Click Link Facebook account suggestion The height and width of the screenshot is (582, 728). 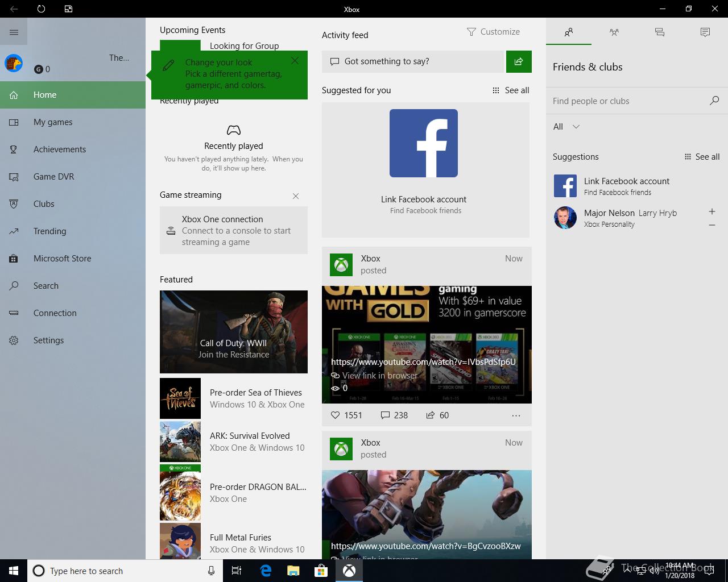click(x=637, y=186)
